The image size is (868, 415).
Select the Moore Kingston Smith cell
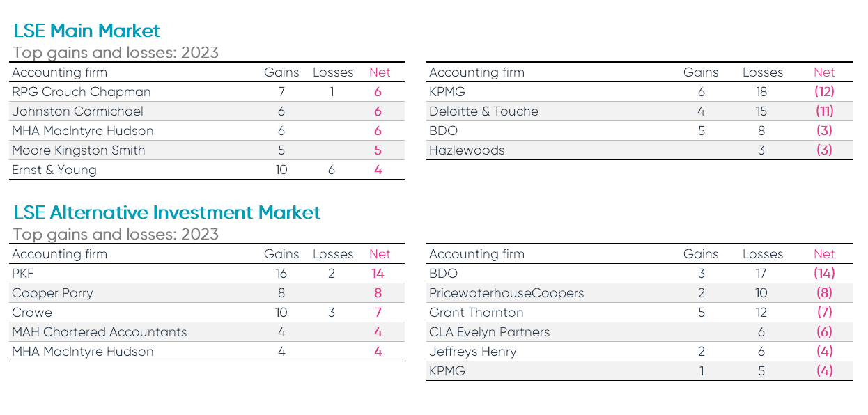[79, 150]
